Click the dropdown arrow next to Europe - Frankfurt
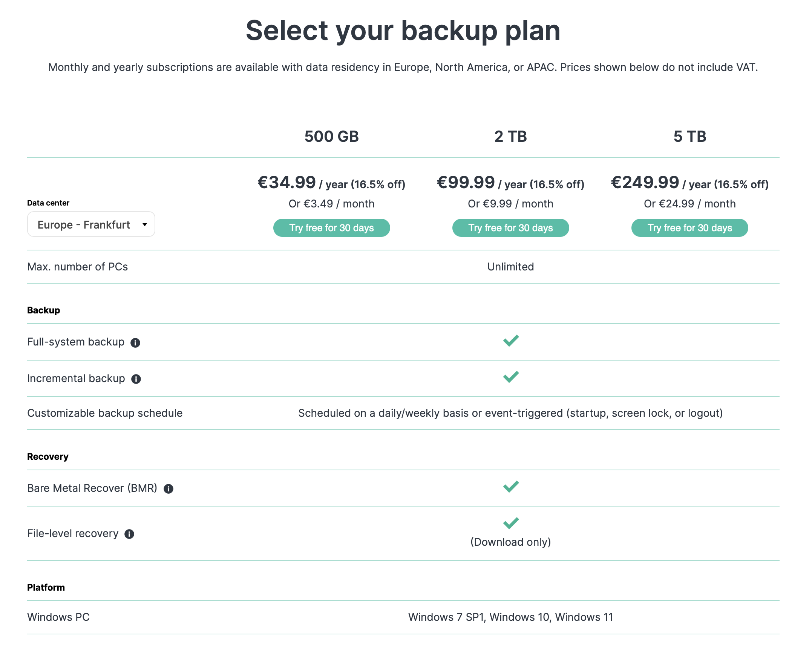Image resolution: width=812 pixels, height=654 pixels. (145, 225)
